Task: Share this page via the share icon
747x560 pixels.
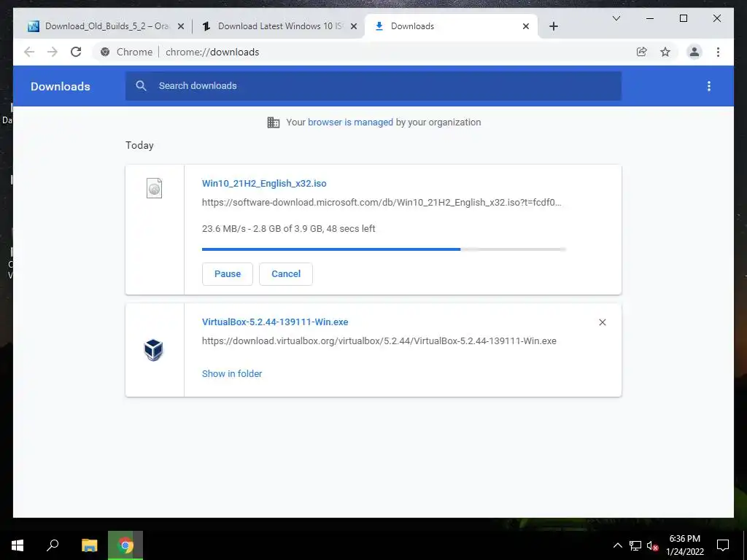Action: (642, 52)
